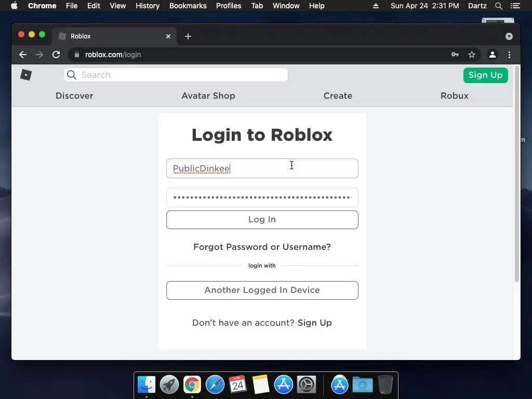Open the Chrome application menu
The image size is (532, 399).
pyautogui.click(x=42, y=6)
